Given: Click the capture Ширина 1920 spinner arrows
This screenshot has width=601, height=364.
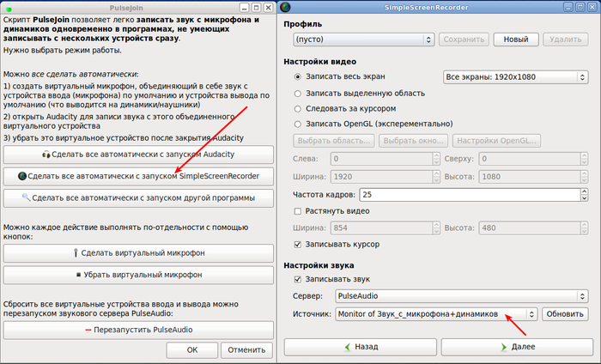Looking at the screenshot, I should [x=436, y=177].
